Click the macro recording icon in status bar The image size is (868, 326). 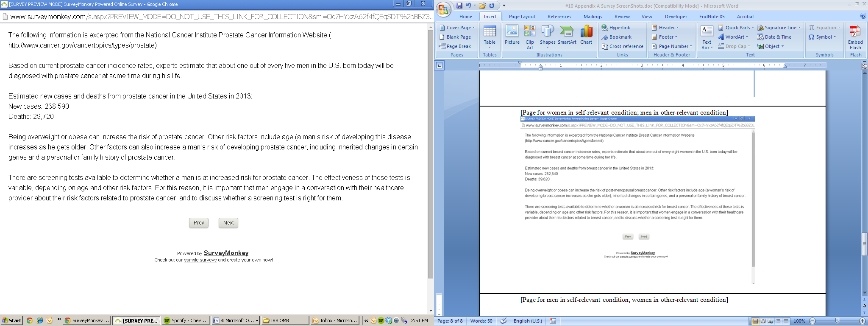click(x=553, y=321)
